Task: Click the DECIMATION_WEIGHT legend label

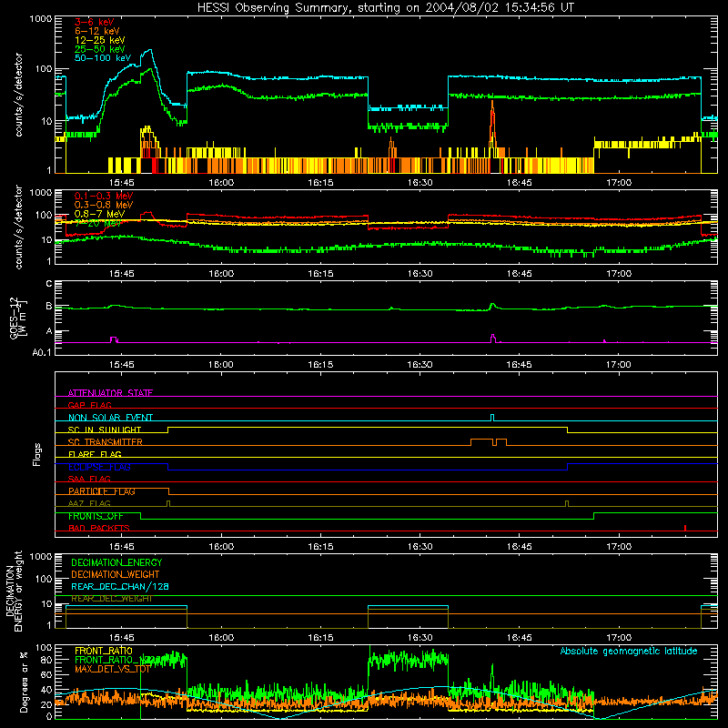Action: pyautogui.click(x=116, y=574)
